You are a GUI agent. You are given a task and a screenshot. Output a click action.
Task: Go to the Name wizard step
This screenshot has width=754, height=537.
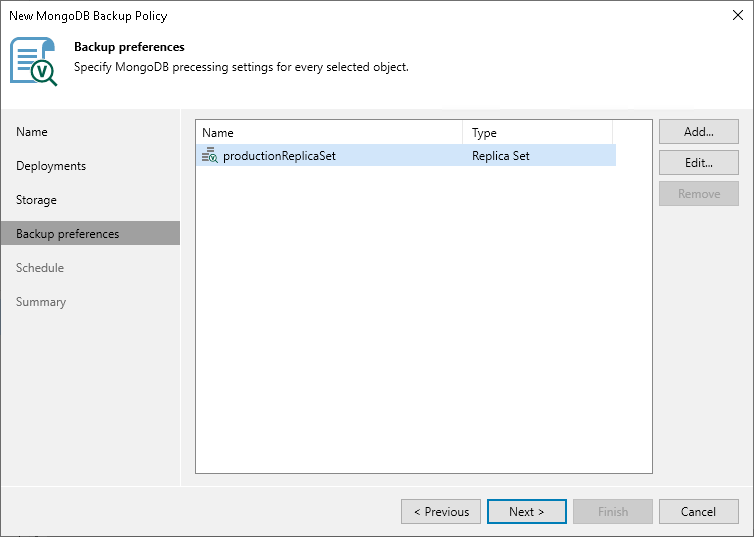32,132
